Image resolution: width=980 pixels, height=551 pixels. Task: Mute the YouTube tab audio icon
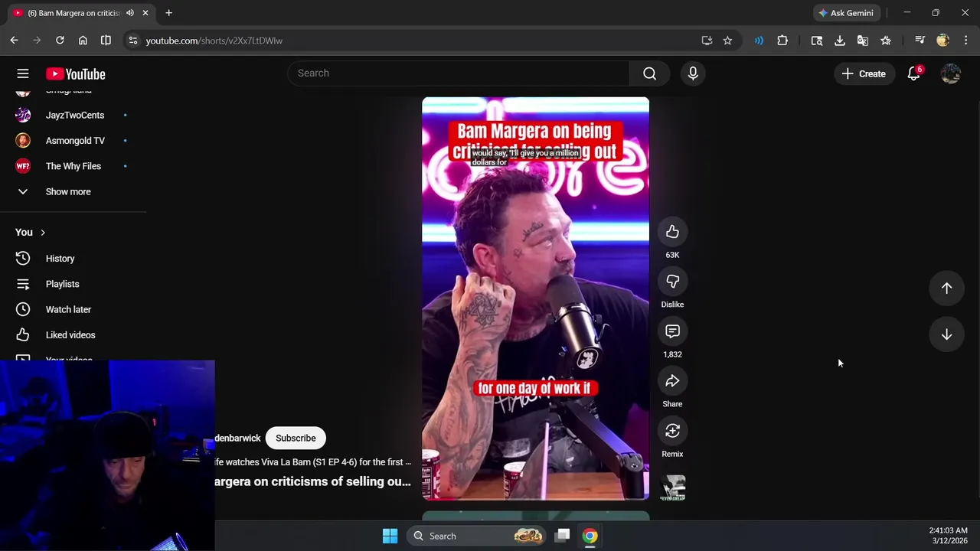pos(130,13)
